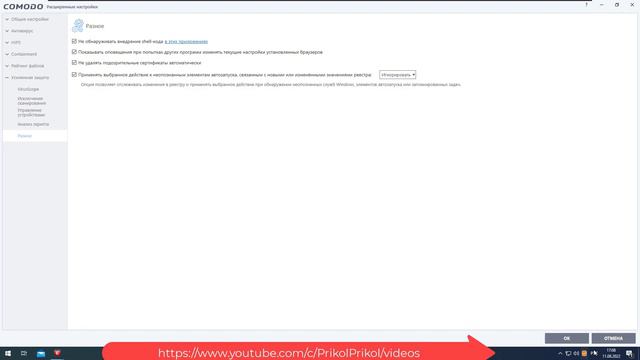Open the VirusScope settings page

coord(28,89)
